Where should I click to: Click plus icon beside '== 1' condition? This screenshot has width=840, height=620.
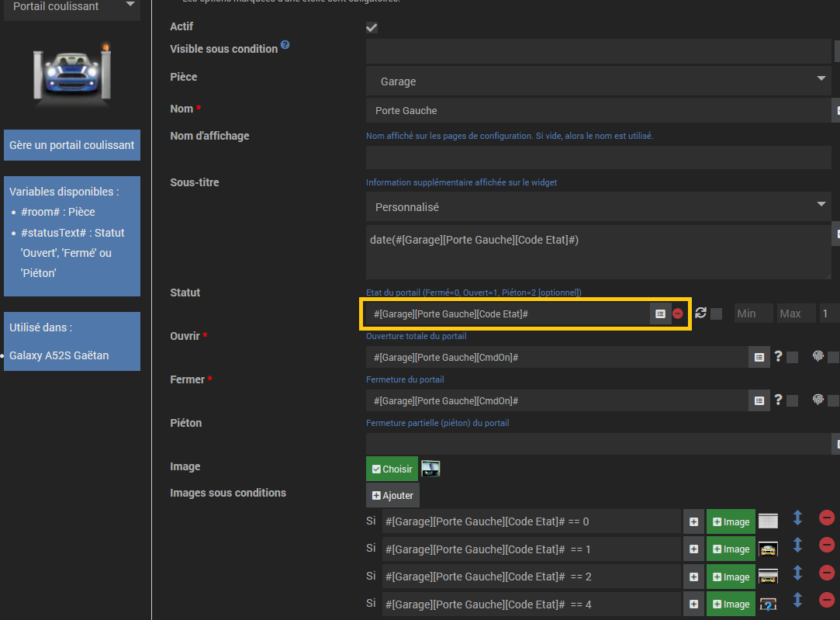click(x=693, y=549)
